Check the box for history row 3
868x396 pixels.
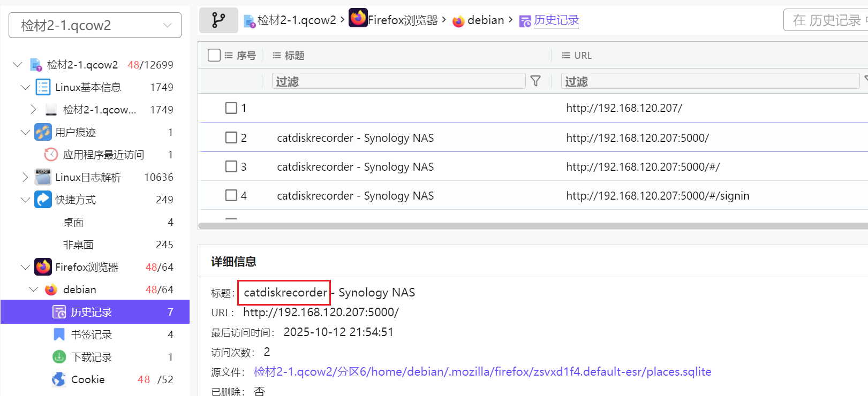coord(231,166)
